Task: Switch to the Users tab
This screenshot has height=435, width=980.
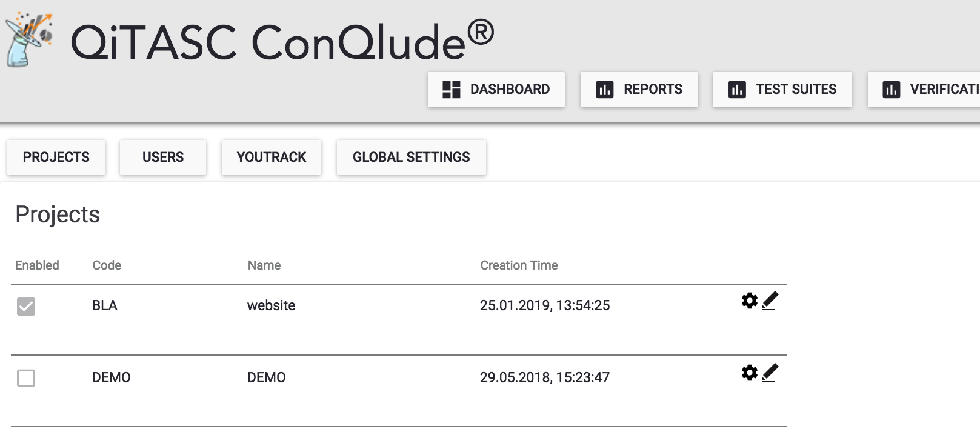Action: click(163, 158)
